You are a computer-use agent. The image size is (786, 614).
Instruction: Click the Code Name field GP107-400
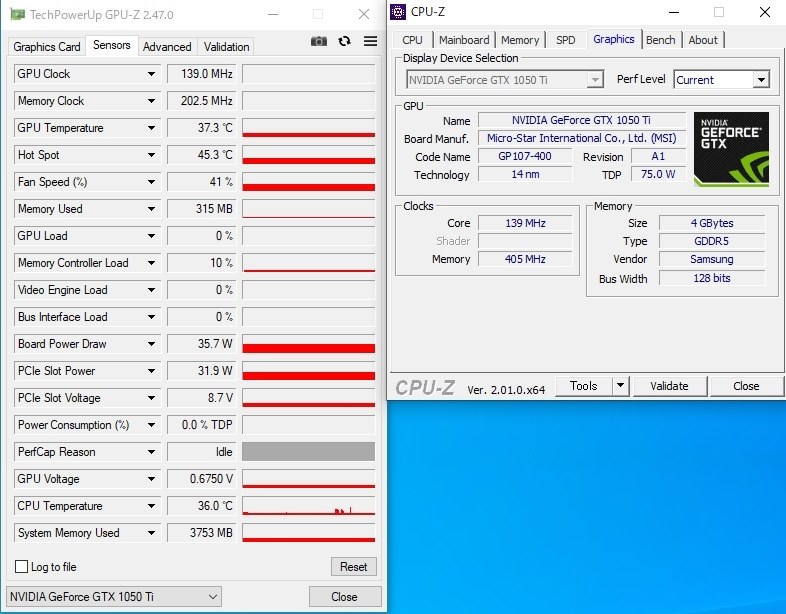click(525, 156)
